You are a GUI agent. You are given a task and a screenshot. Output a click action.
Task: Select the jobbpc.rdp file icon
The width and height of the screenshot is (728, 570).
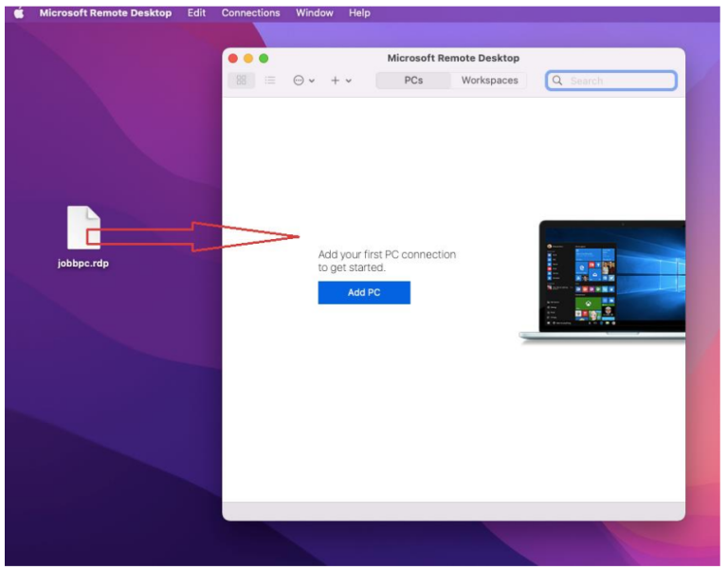pos(83,228)
